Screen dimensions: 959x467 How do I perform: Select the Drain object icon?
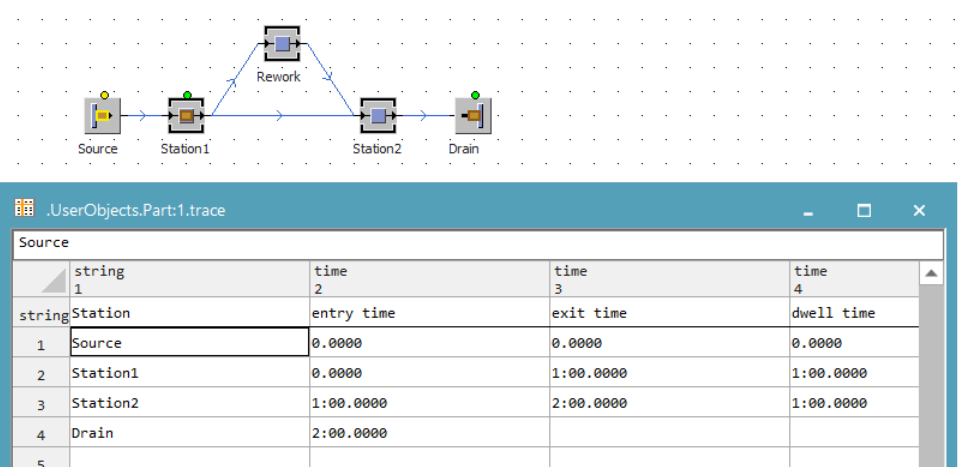[474, 116]
